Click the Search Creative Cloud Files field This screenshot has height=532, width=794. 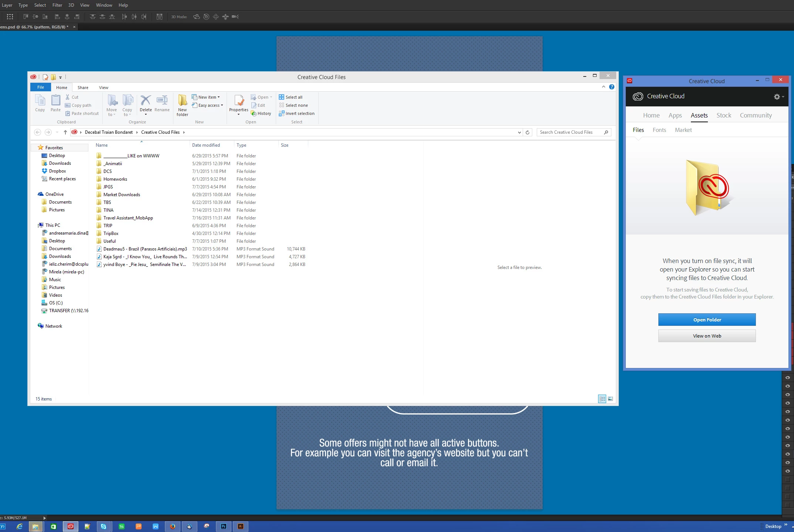pos(569,132)
